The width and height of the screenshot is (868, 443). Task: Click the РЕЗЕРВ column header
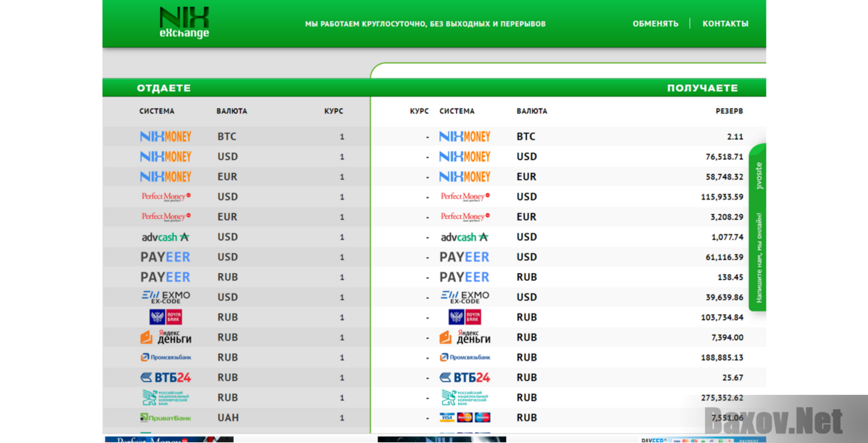pyautogui.click(x=729, y=111)
